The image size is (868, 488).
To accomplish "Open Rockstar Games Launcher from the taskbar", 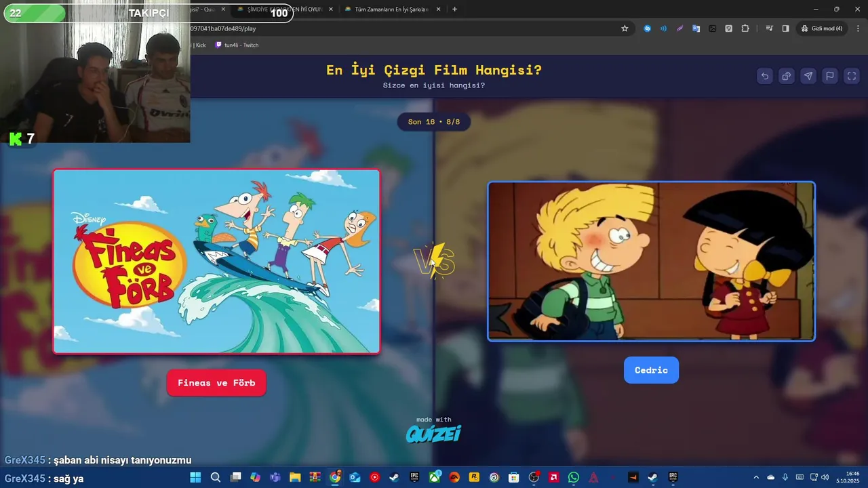I will 474,477.
